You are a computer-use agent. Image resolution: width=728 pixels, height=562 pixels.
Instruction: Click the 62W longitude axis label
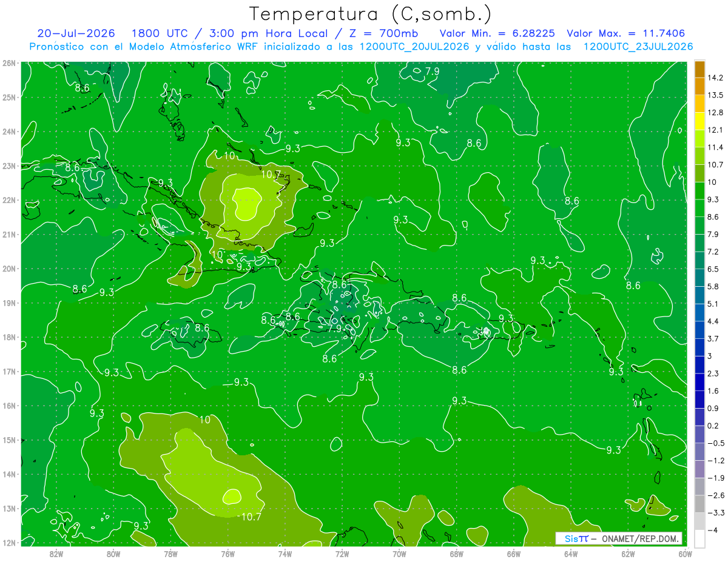pos(628,554)
